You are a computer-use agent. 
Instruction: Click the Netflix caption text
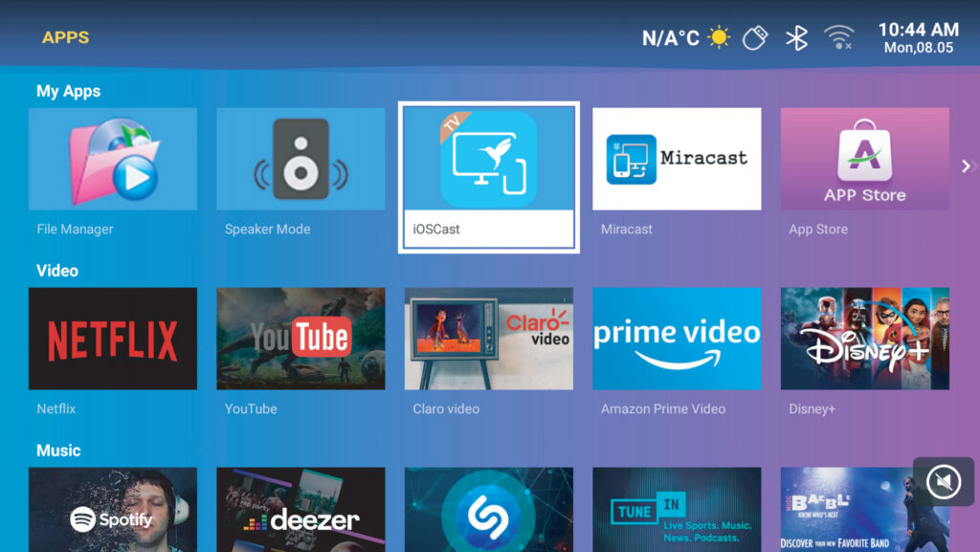pyautogui.click(x=56, y=409)
